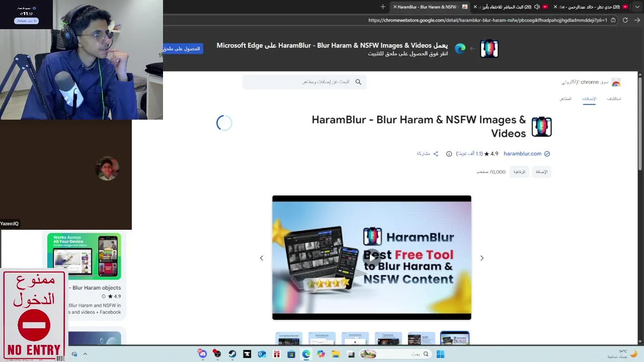The width and height of the screenshot is (644, 362).
Task: Click the browser address bar URL
Action: [488, 20]
